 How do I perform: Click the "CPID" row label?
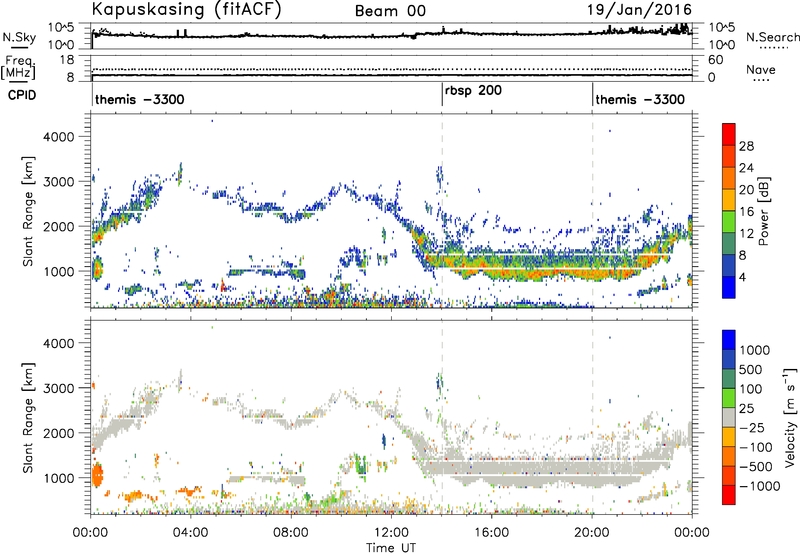click(22, 95)
